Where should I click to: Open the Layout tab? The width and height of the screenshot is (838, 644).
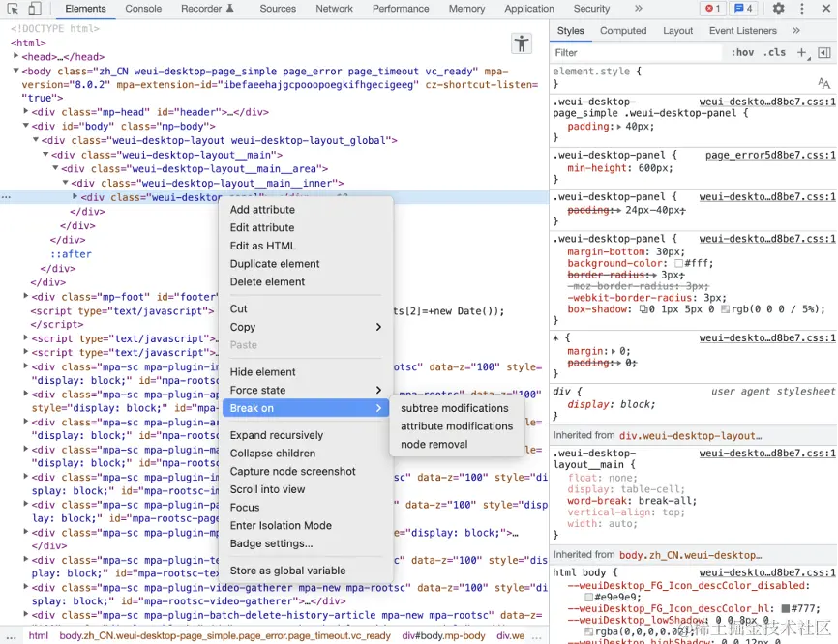tap(677, 30)
